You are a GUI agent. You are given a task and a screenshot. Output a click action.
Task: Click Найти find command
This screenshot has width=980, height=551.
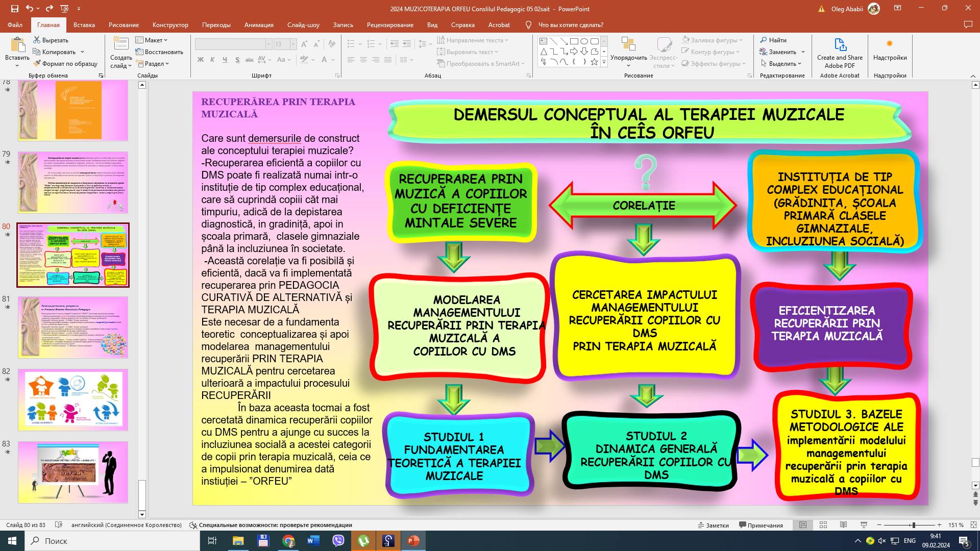(x=773, y=40)
